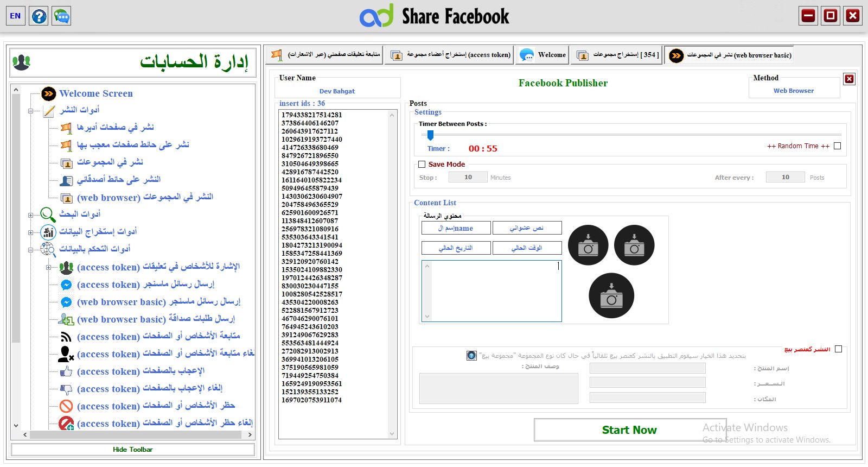Click the RSS follow people or pages icon
This screenshot has width=868, height=467.
click(x=66, y=337)
